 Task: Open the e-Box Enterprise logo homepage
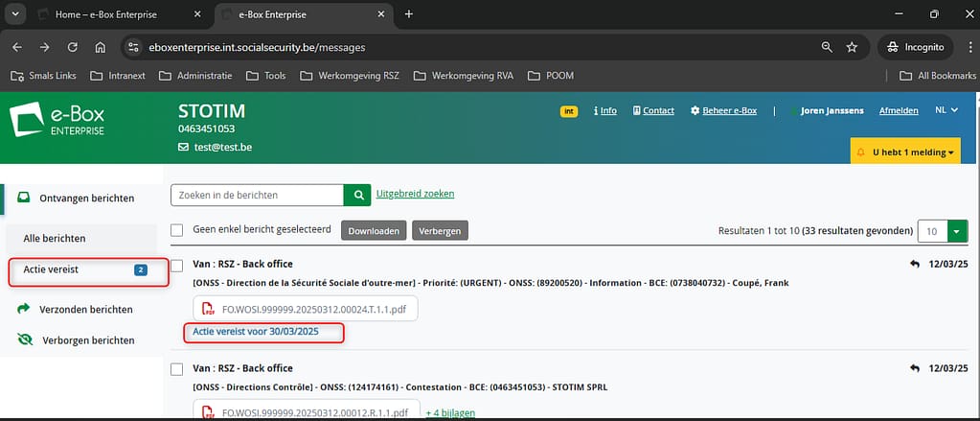[57, 120]
